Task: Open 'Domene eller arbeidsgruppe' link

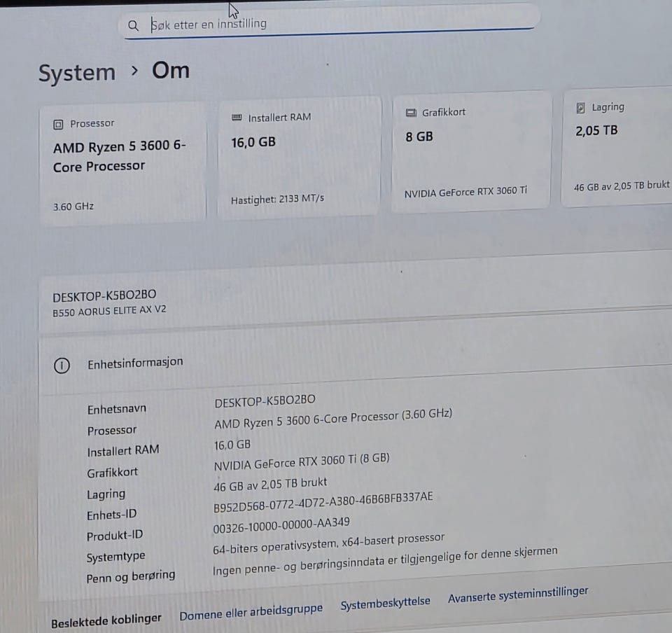Action: 251,611
